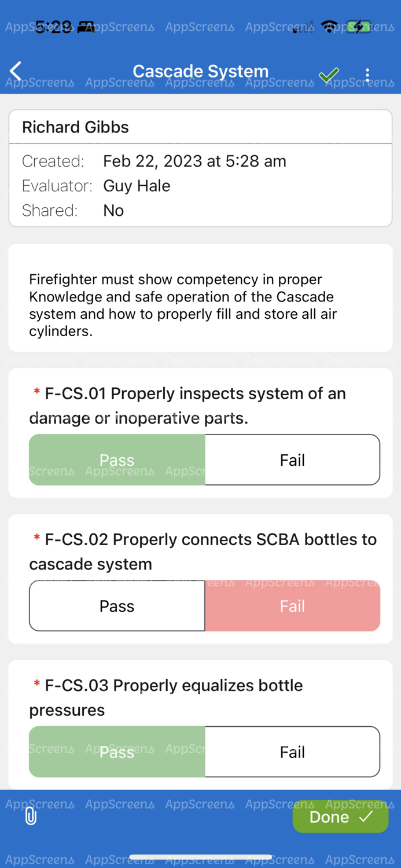Tap the Richard Gibbs name entry
Image resolution: width=401 pixels, height=868 pixels.
tap(75, 127)
